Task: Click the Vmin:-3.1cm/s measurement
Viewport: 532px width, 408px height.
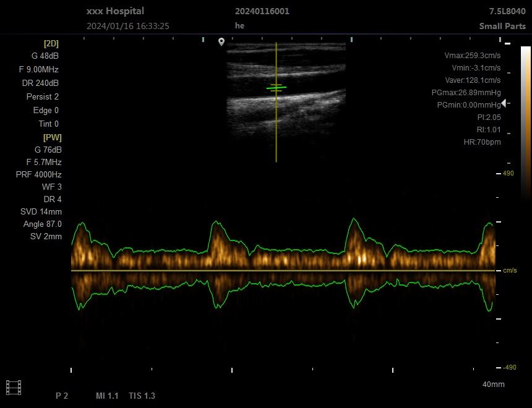Action: [476, 68]
